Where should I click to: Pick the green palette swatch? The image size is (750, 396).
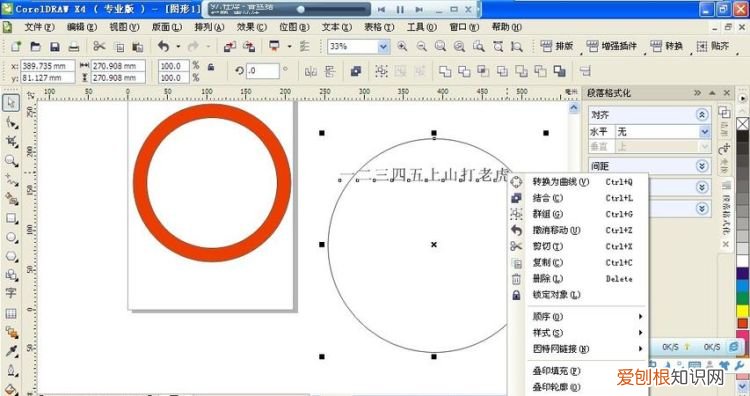click(742, 298)
